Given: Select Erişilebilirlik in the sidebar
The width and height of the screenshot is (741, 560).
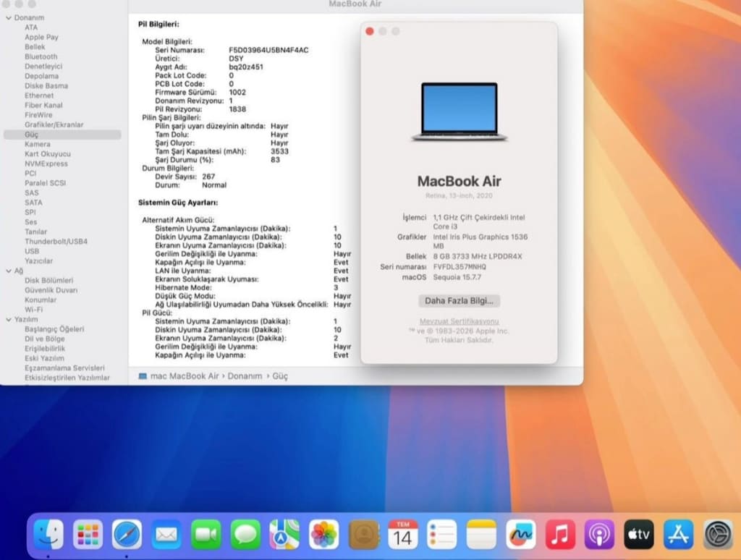Looking at the screenshot, I should click(45, 348).
